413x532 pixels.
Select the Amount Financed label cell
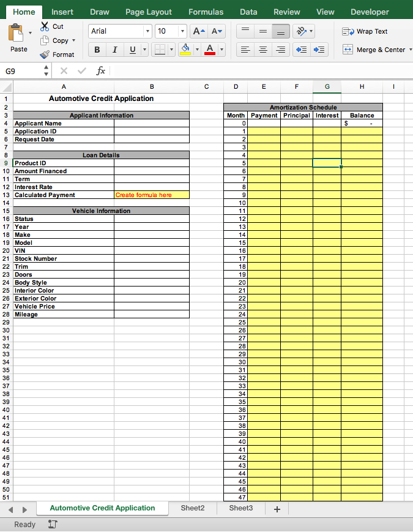(x=64, y=171)
